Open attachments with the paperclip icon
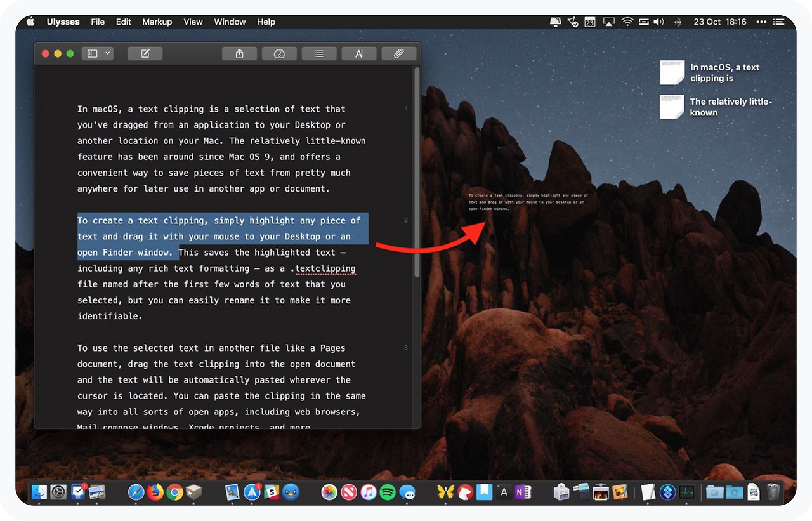Image resolution: width=812 pixels, height=521 pixels. [x=399, y=54]
